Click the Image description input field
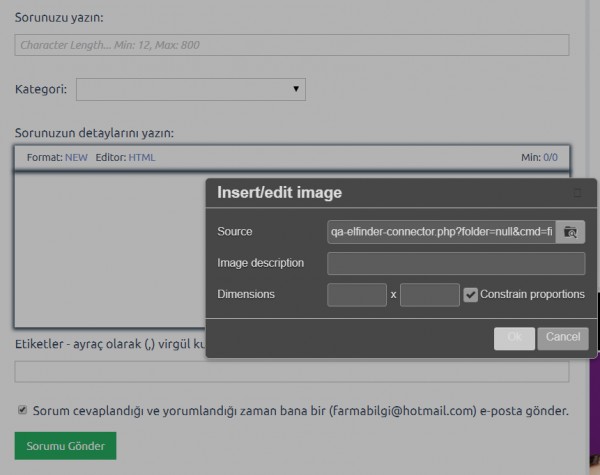Screen dimensions: 600x475 click(455, 263)
